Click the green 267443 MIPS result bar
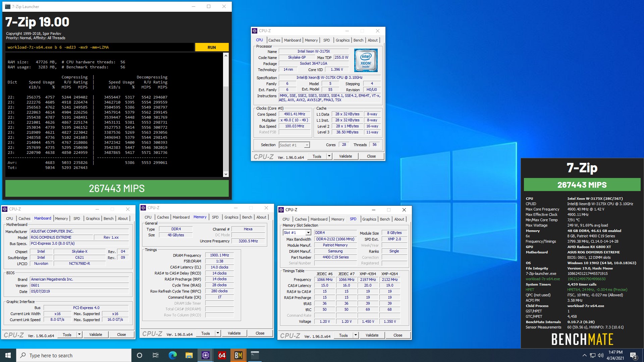The image size is (644, 362). pos(117,188)
